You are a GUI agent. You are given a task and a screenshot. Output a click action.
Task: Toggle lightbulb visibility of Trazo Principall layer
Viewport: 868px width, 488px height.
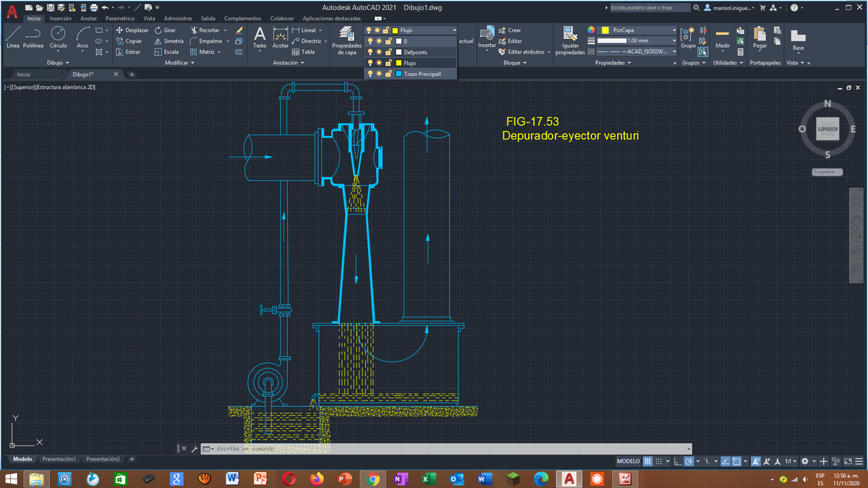(x=370, y=74)
